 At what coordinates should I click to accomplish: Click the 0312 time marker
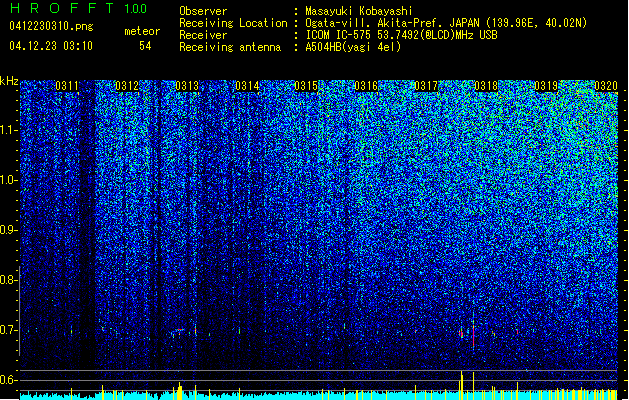[127, 86]
